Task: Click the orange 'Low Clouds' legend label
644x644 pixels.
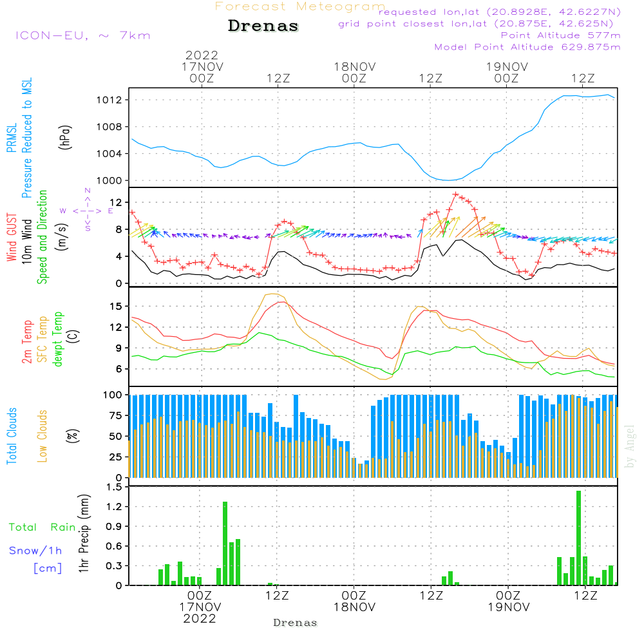Action: [x=42, y=436]
